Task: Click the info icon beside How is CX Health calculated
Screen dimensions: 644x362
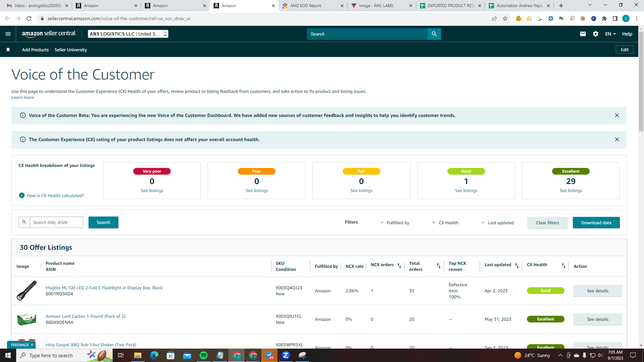Action: 22,195
